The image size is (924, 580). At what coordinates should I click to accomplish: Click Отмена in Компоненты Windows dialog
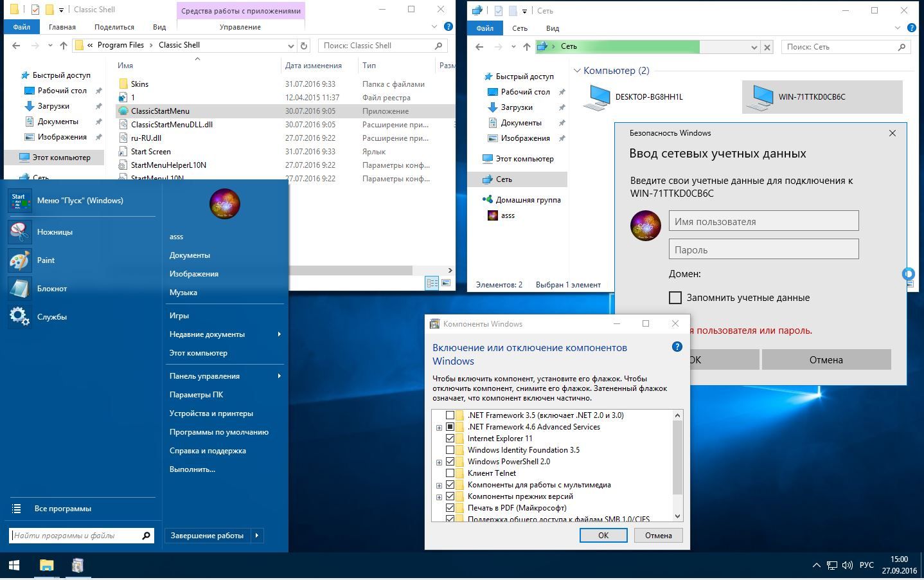click(x=659, y=535)
